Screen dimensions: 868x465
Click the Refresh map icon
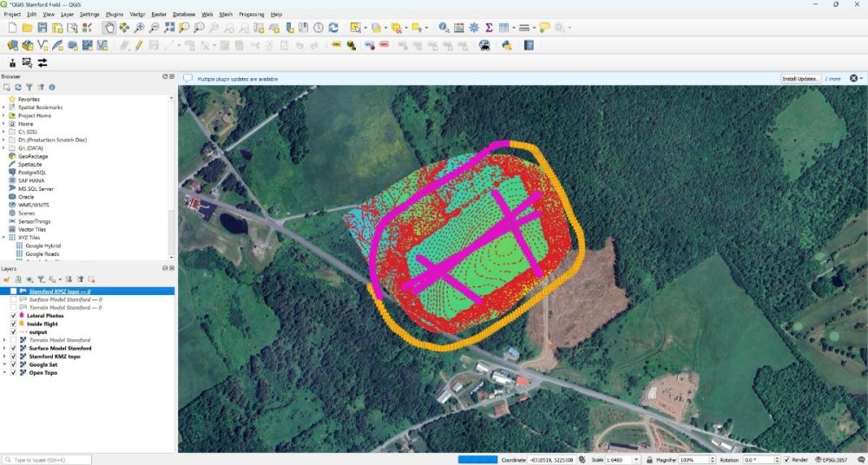click(333, 28)
